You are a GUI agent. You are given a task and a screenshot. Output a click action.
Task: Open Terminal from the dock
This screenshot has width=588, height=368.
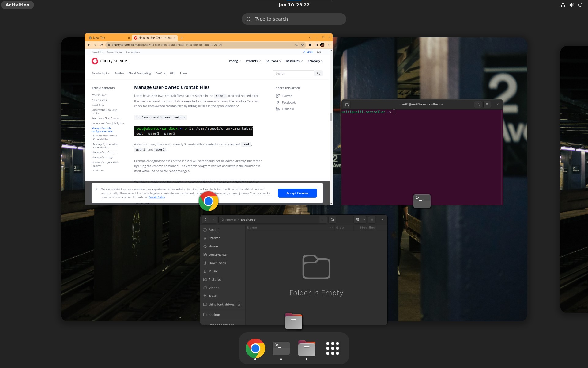pos(281,348)
